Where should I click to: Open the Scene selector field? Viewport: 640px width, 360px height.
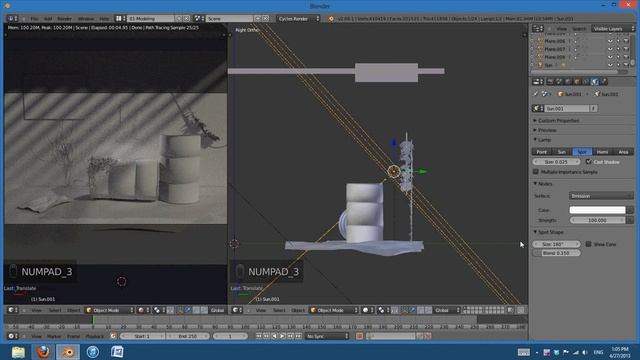230,19
